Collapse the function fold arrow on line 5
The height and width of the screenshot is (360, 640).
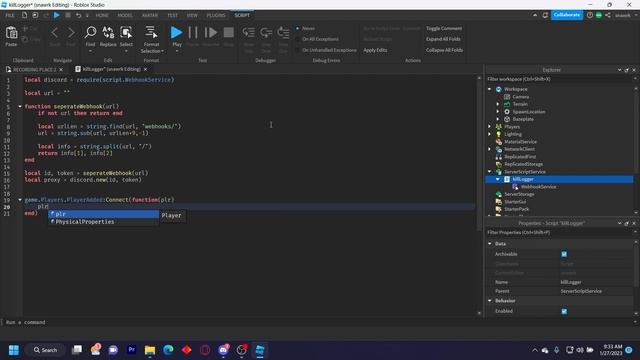click(20, 107)
